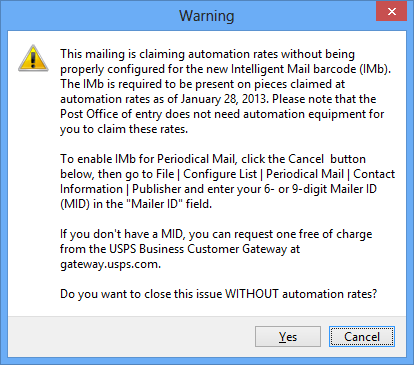Click the word 'Publisher' in the instructions
The width and height of the screenshot is (414, 365).
click(x=157, y=189)
